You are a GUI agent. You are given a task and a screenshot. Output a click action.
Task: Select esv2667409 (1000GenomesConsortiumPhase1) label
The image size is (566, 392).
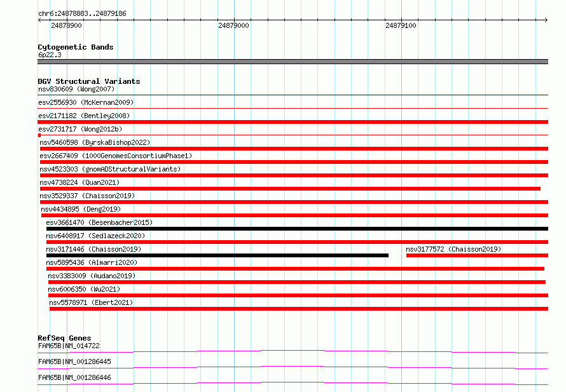pos(116,156)
